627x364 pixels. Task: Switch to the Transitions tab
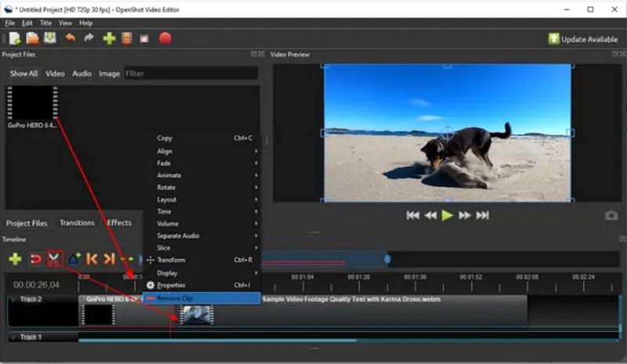pyautogui.click(x=77, y=223)
